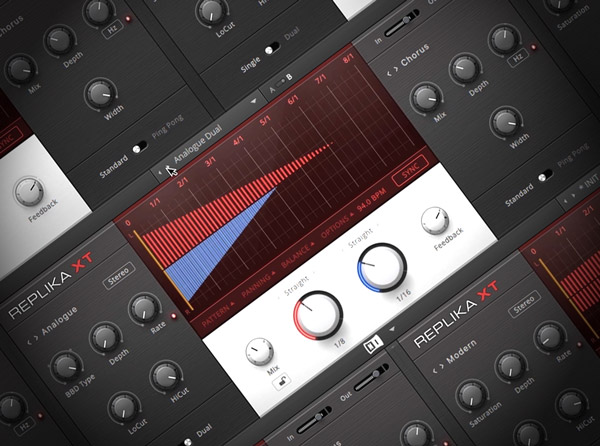Click the blue delay taps triangle in display
Viewport: 600px width, 446px height.
click(x=214, y=249)
